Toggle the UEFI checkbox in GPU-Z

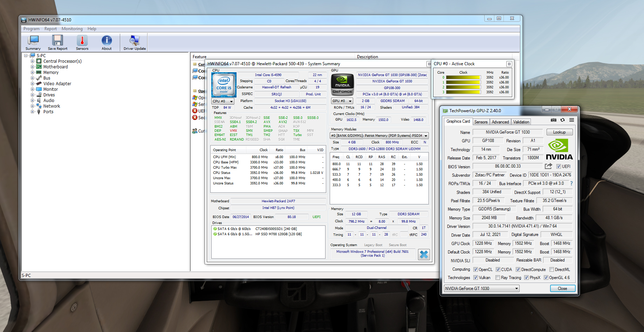coord(559,167)
